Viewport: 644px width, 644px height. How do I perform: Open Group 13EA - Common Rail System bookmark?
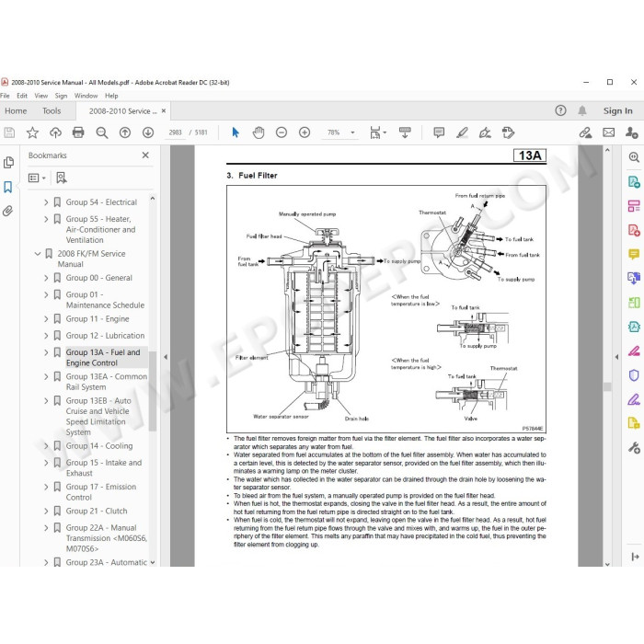pyautogui.click(x=107, y=382)
